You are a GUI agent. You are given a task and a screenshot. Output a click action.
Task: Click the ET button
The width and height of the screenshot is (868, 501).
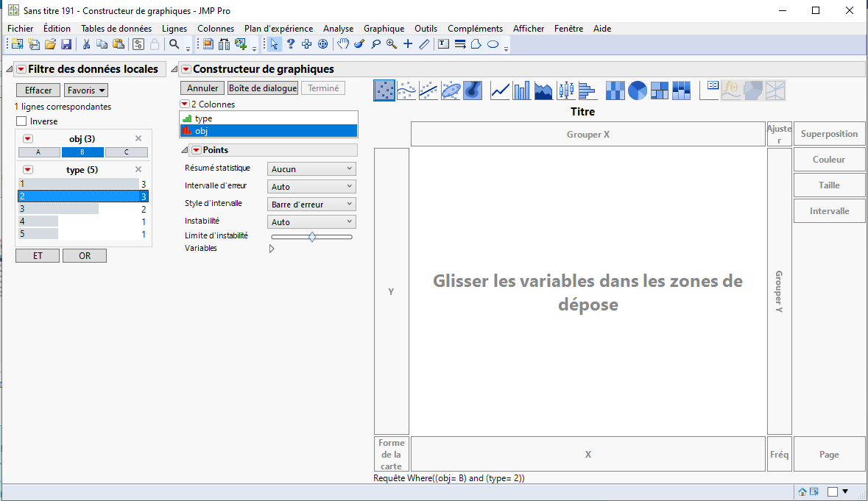(x=38, y=255)
